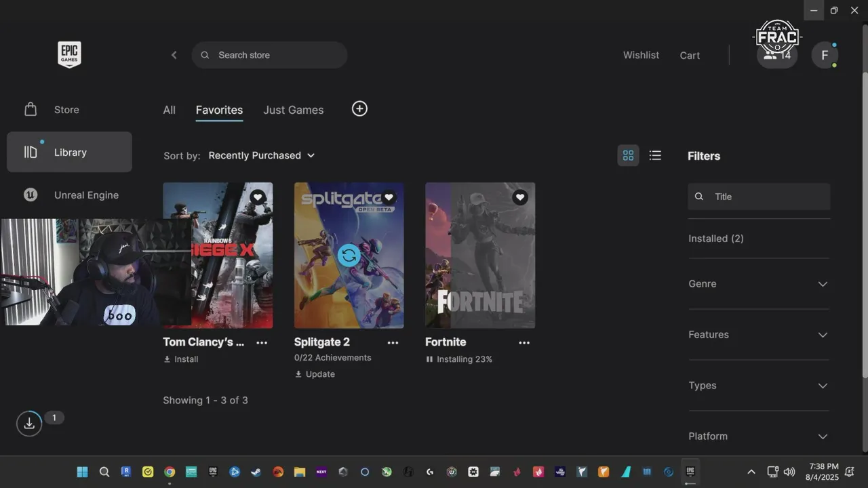This screenshot has width=868, height=488.
Task: Open the Windows notification center bell
Action: [850, 472]
